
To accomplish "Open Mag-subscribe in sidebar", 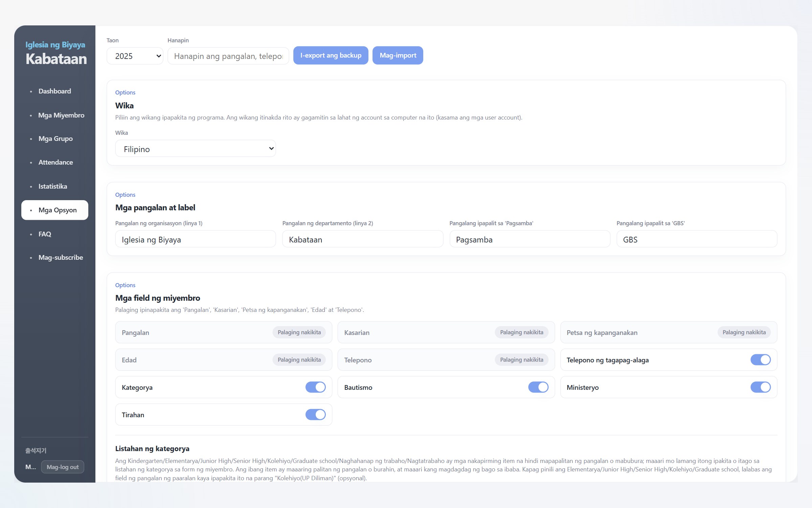I will [54, 257].
